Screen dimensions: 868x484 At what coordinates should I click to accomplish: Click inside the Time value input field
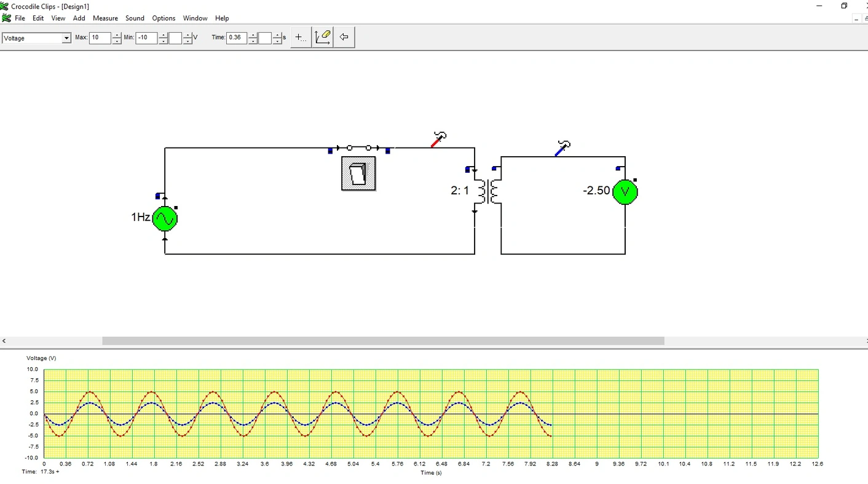(236, 38)
